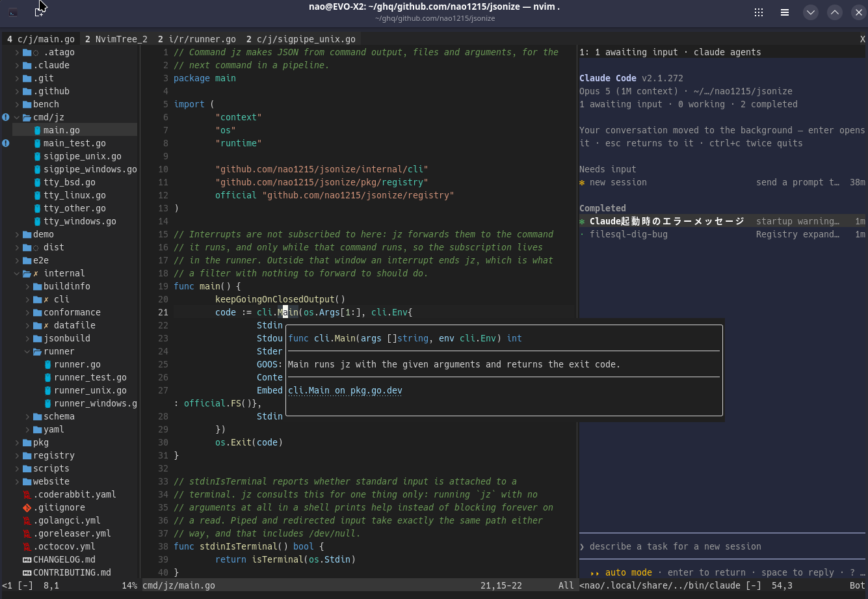The width and height of the screenshot is (868, 599).
Task: Click the icon beside .goreleaser.yml
Action: [x=27, y=533]
